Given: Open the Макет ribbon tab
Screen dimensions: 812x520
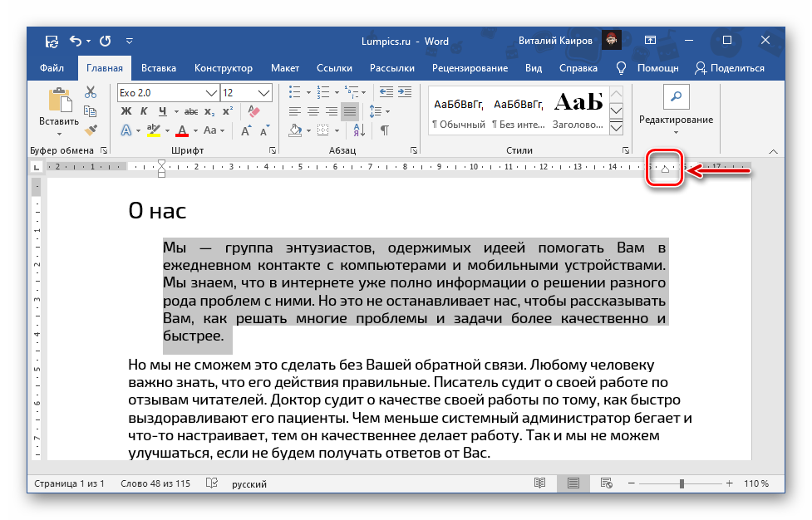Looking at the screenshot, I should [285, 68].
